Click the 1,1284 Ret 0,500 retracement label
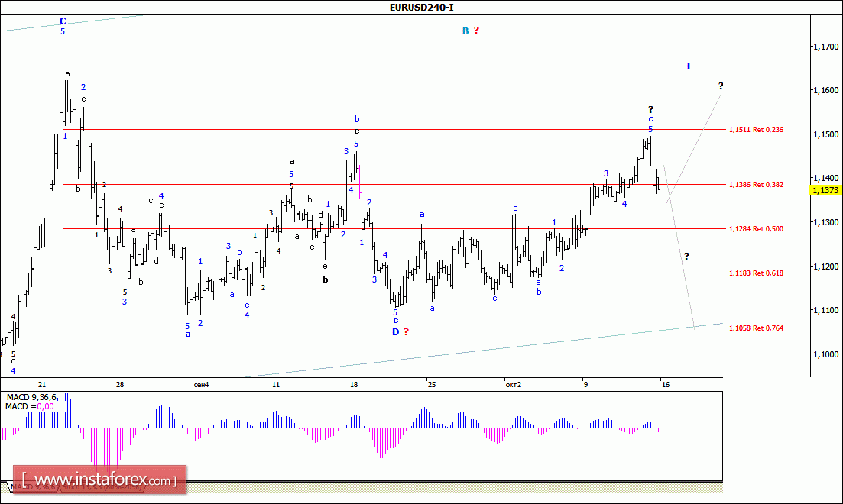843x504 pixels. coord(756,229)
